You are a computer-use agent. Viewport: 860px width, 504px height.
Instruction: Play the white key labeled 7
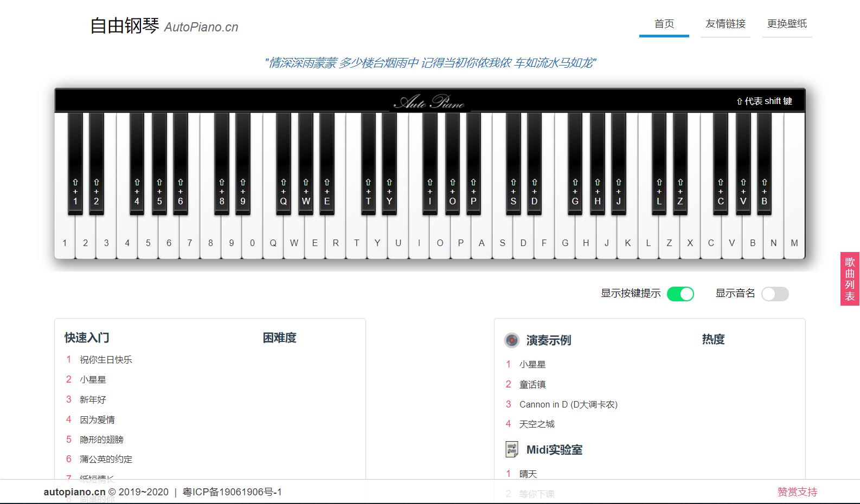pyautogui.click(x=190, y=238)
